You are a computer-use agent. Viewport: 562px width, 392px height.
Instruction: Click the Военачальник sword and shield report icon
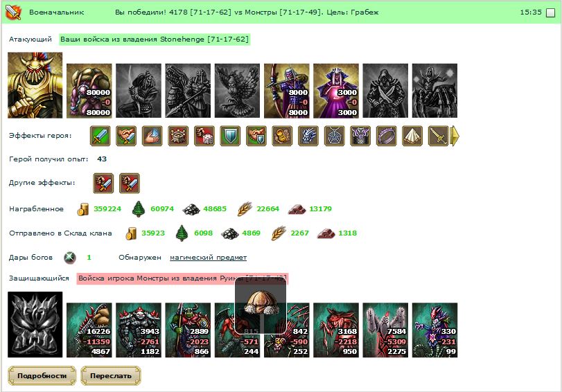13,12
